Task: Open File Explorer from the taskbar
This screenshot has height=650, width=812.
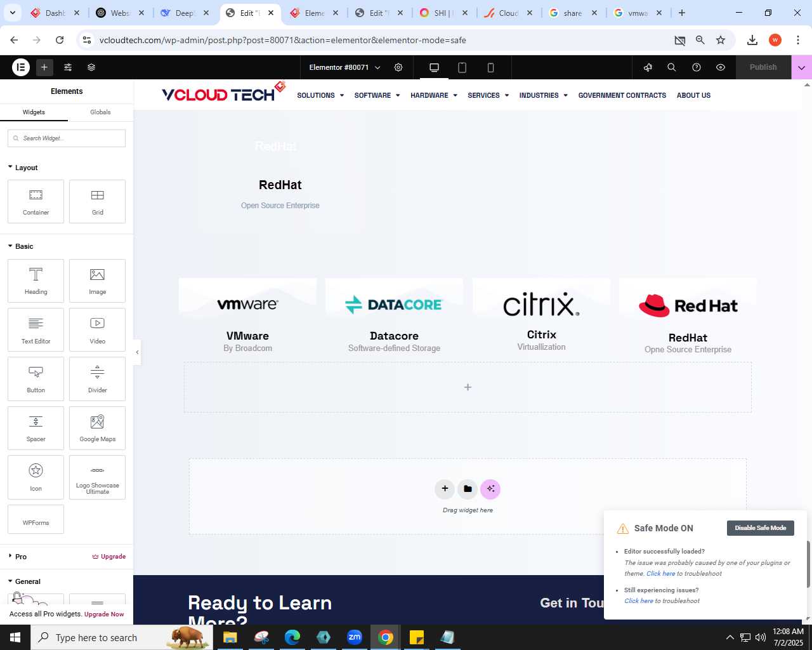Action: [x=230, y=637]
